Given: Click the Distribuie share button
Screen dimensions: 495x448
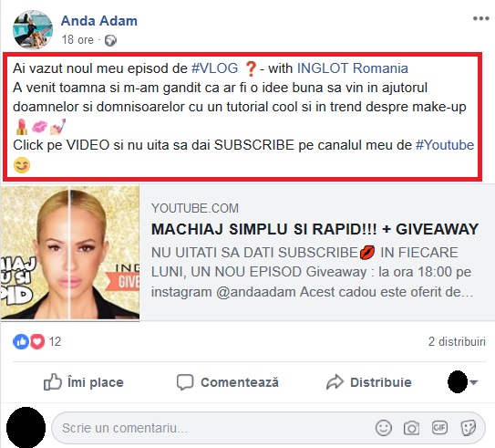Looking at the screenshot, I should pyautogui.click(x=369, y=382).
